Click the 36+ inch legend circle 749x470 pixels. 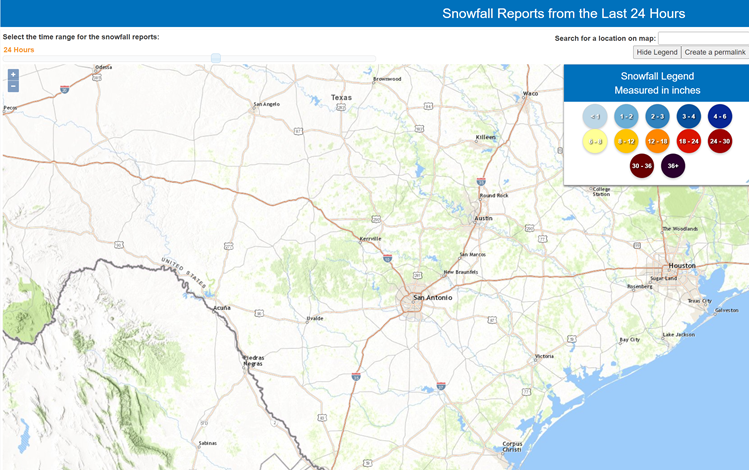tap(673, 166)
